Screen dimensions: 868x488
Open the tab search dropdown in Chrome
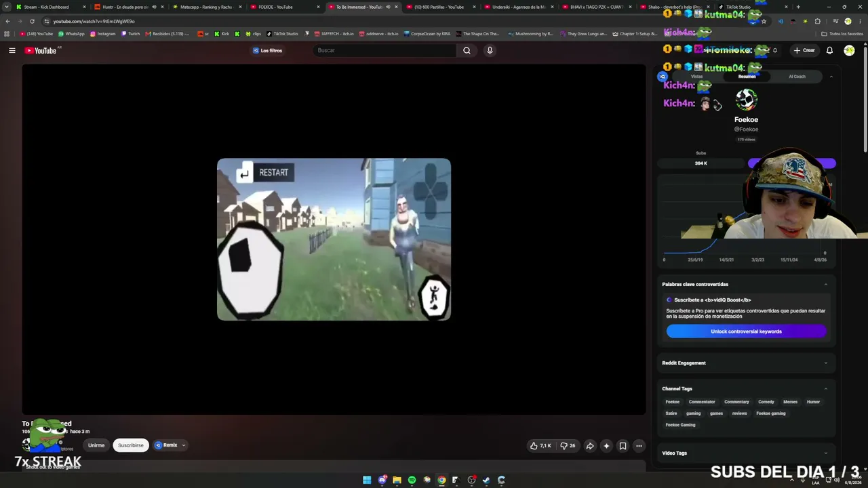click(x=7, y=7)
